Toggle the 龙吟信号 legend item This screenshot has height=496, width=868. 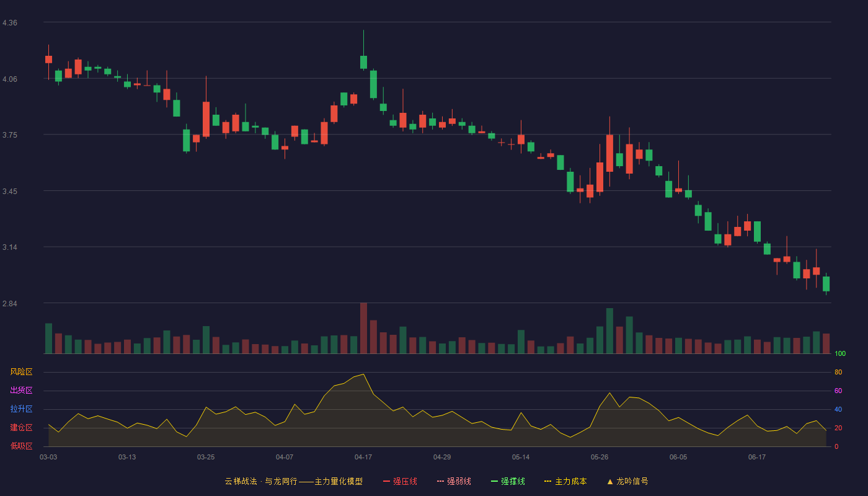(x=627, y=481)
